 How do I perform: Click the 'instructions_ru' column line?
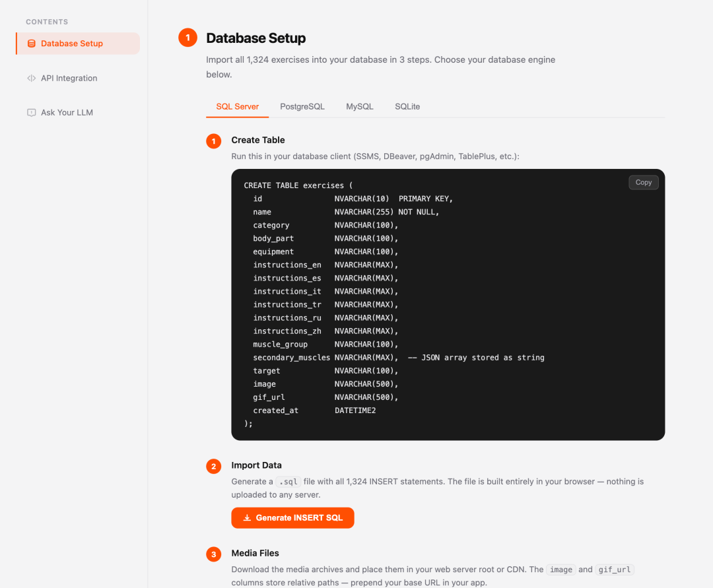(x=325, y=317)
